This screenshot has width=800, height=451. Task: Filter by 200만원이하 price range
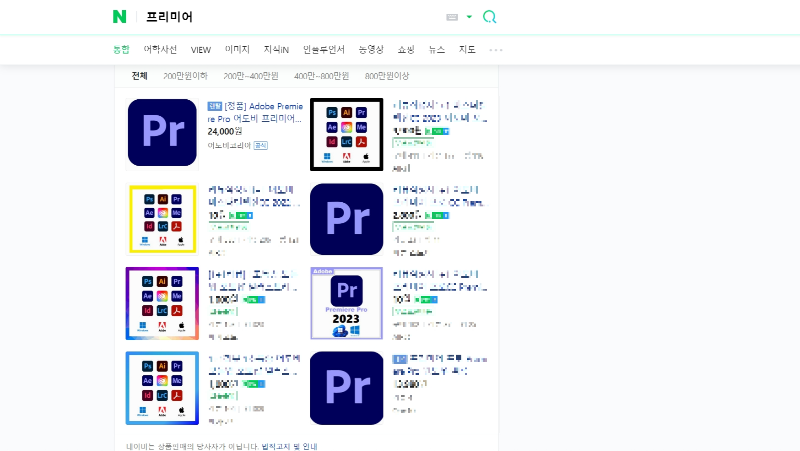tap(185, 76)
